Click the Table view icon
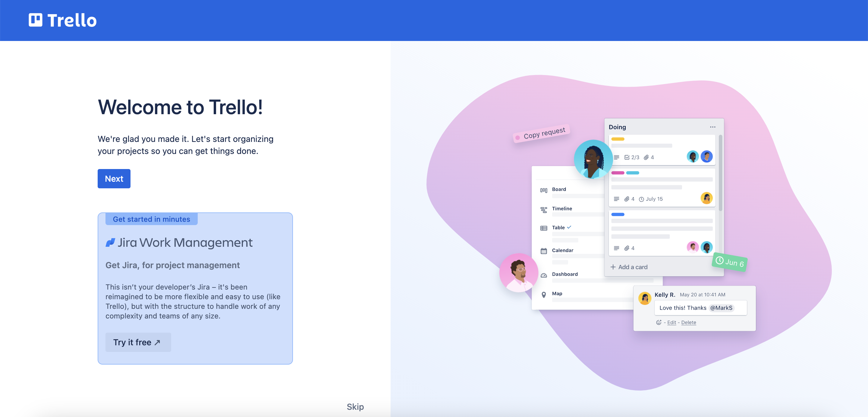Viewport: 868px width, 417px height. [543, 228]
